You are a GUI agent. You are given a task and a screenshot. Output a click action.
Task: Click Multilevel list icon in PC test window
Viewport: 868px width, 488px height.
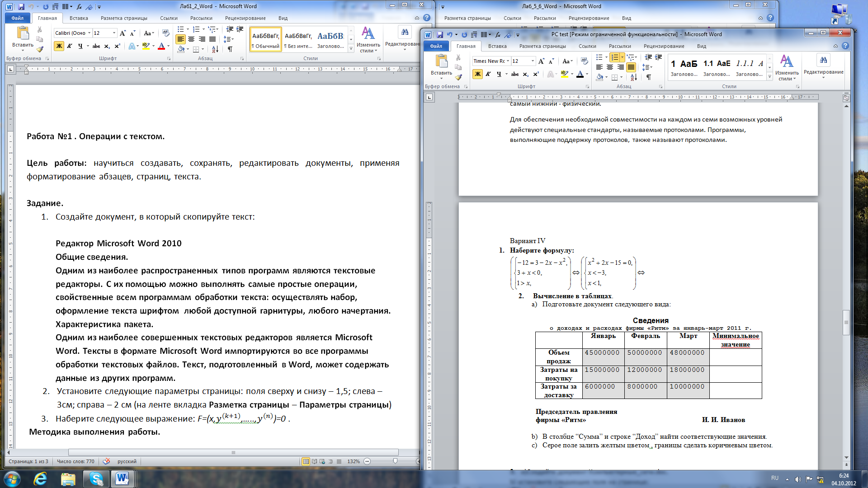631,57
